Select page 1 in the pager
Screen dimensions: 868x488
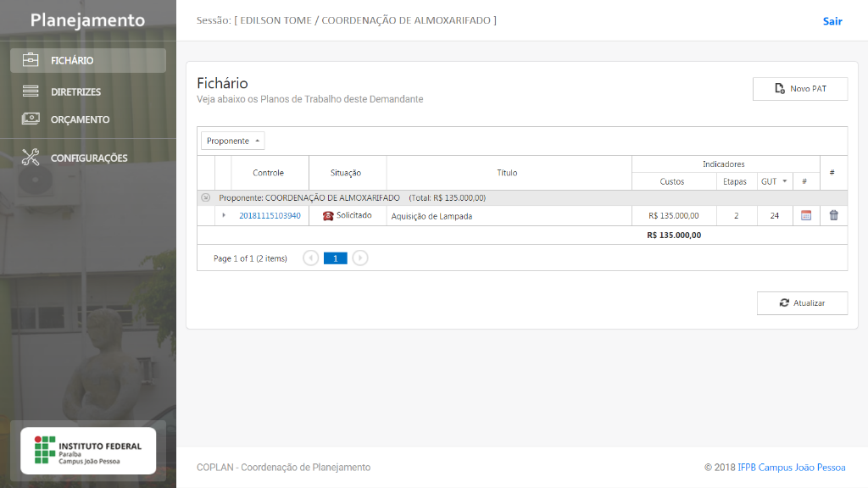(x=336, y=258)
